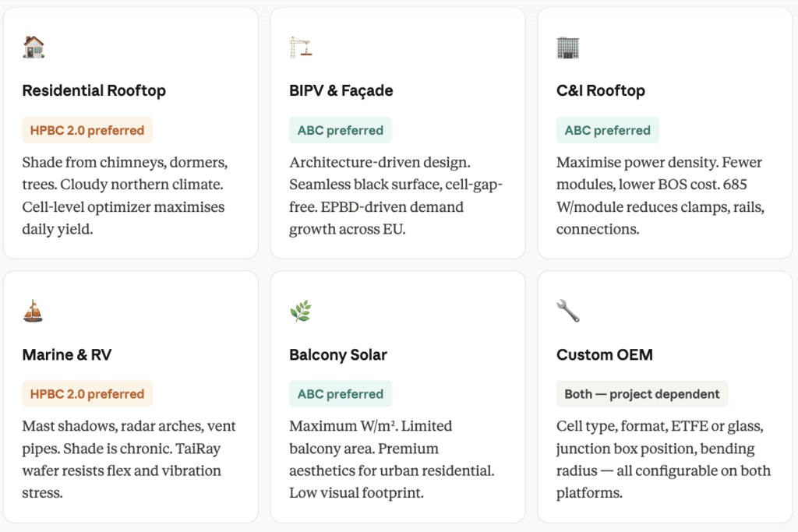Click the Residential Rooftop heading
This screenshot has height=532, width=798.
(94, 91)
